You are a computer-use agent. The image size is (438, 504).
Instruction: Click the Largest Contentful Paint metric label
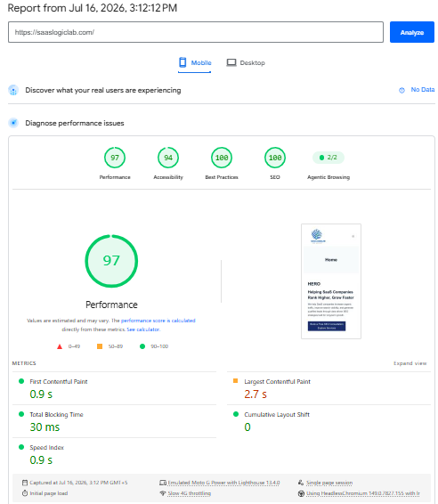[278, 381]
